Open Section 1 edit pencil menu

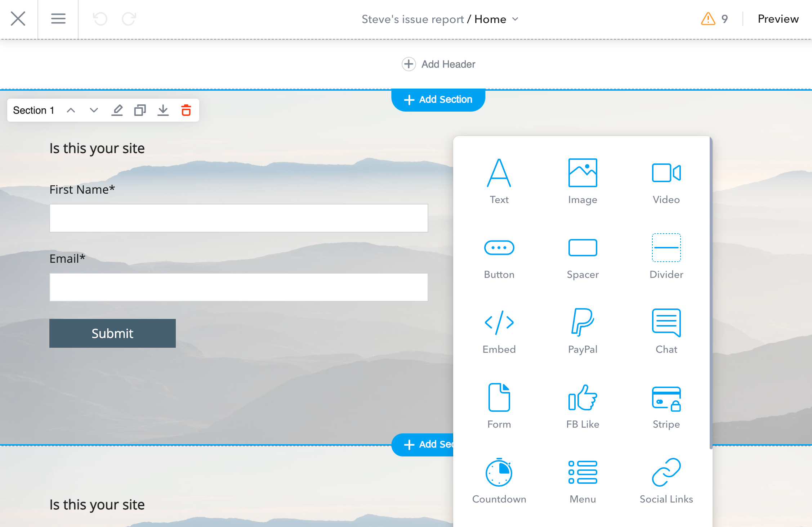tap(117, 110)
